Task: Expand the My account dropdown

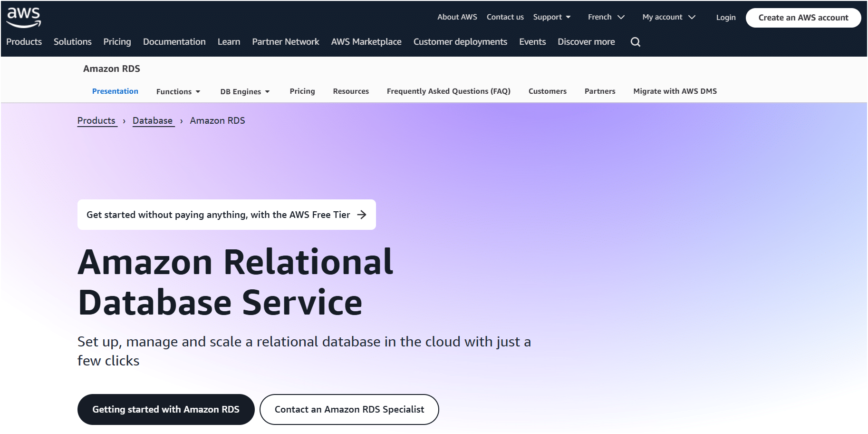Action: pos(667,17)
